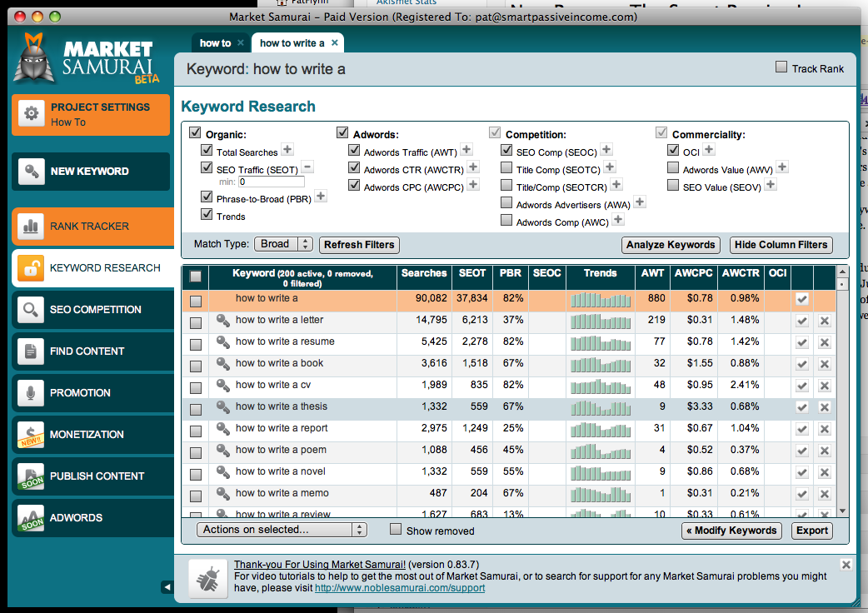Click key icon beside 'how to write a book'
Image resolution: width=868 pixels, height=613 pixels.
pyautogui.click(x=223, y=363)
